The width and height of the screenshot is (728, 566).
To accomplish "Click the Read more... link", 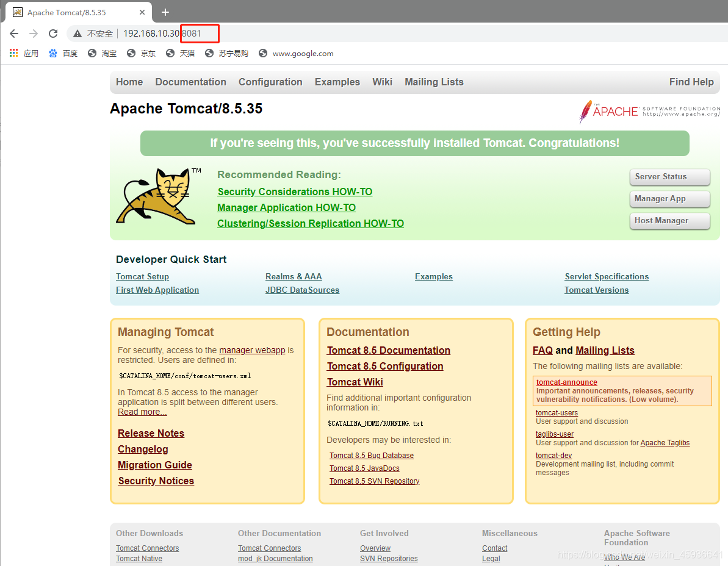I will [142, 412].
